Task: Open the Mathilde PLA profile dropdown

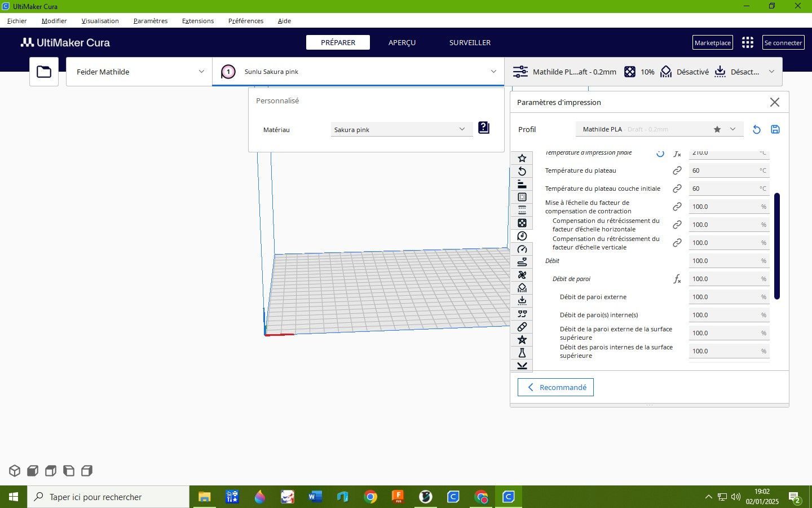Action: click(659, 129)
